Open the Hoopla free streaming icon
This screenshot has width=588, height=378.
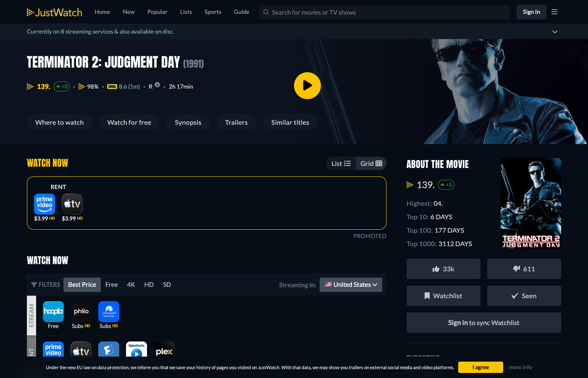53,312
